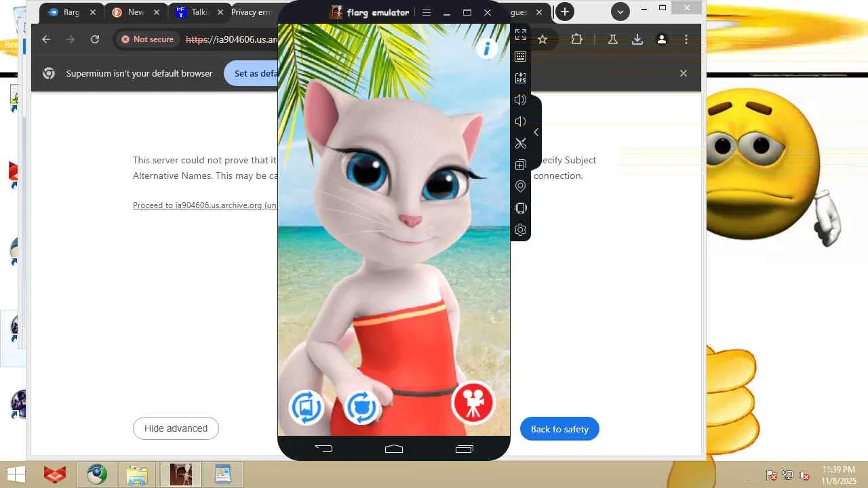Select the Privacy error browser tab
Screen dimensions: 868x488
251,12
